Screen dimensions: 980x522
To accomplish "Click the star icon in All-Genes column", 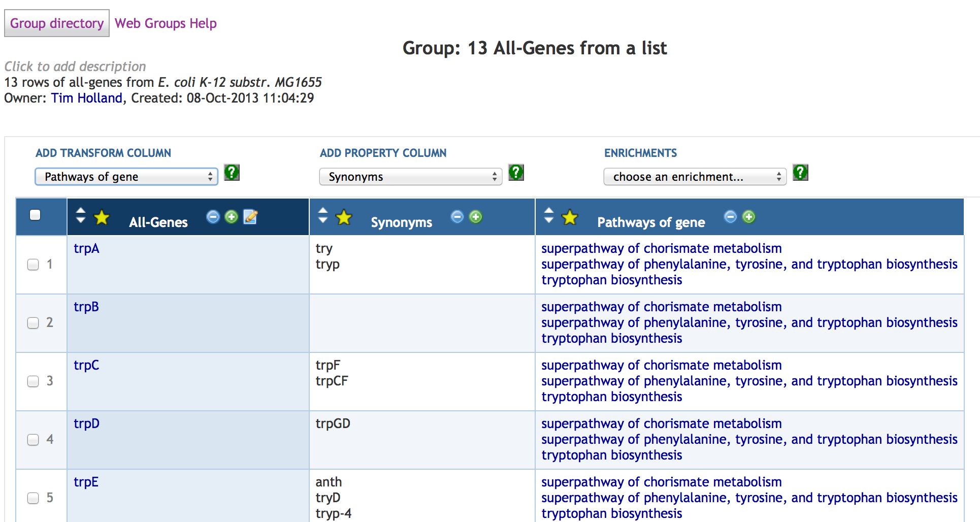I will click(x=102, y=217).
